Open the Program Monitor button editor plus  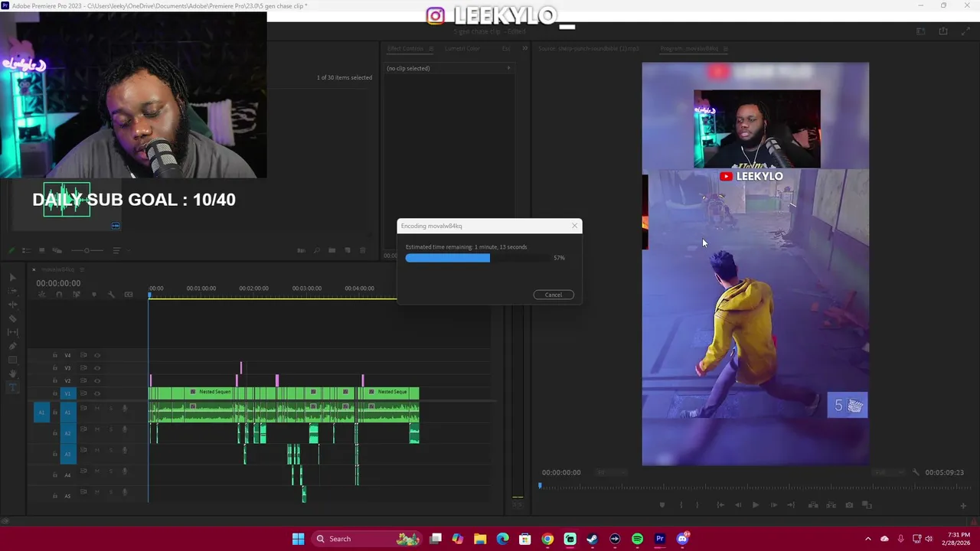point(963,506)
